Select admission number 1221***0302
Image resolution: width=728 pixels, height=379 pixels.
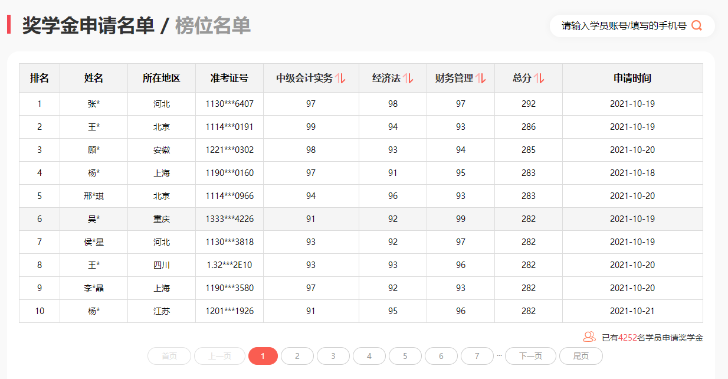coord(229,150)
